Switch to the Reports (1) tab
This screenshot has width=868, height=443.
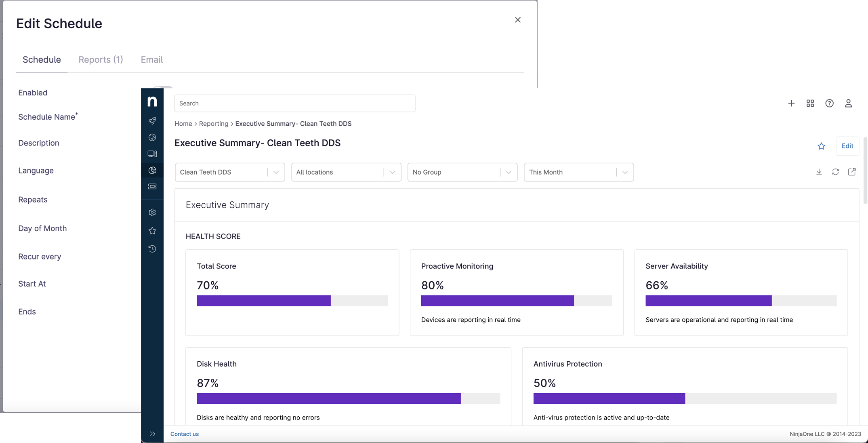click(x=101, y=59)
